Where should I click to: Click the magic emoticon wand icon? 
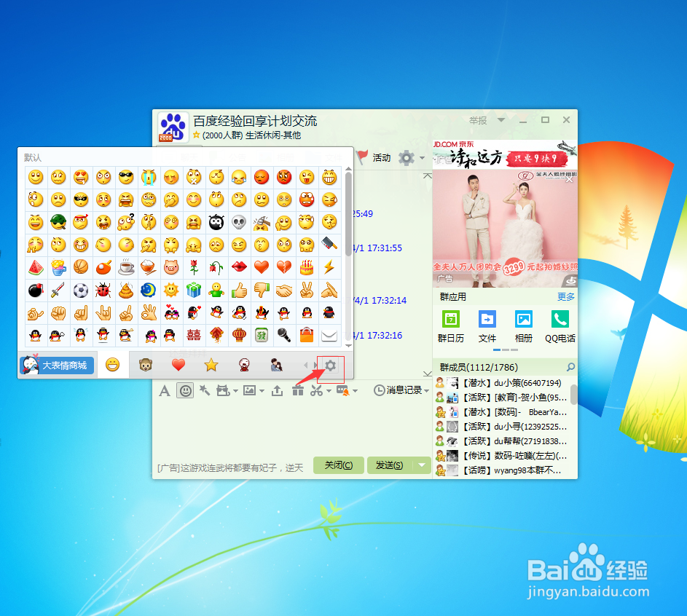tap(205, 390)
